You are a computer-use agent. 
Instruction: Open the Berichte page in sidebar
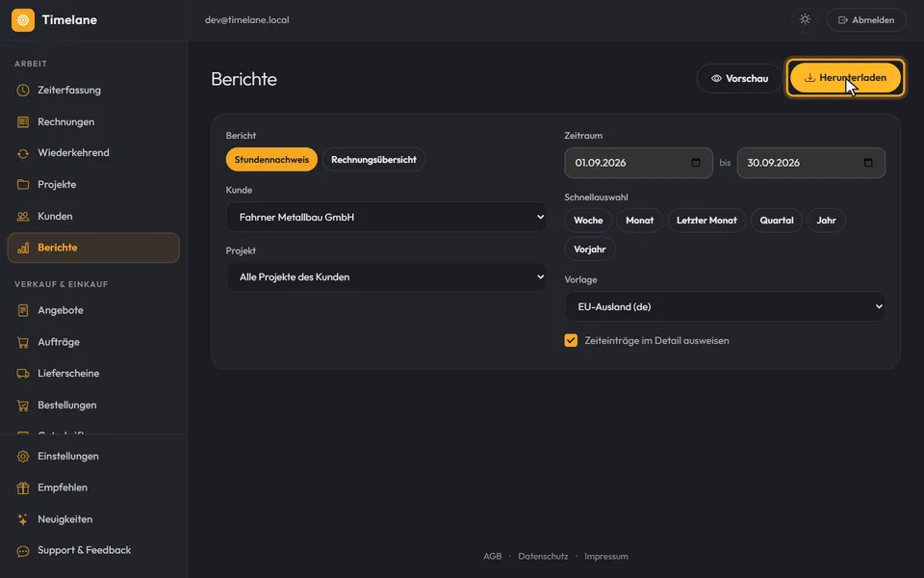[x=93, y=248]
